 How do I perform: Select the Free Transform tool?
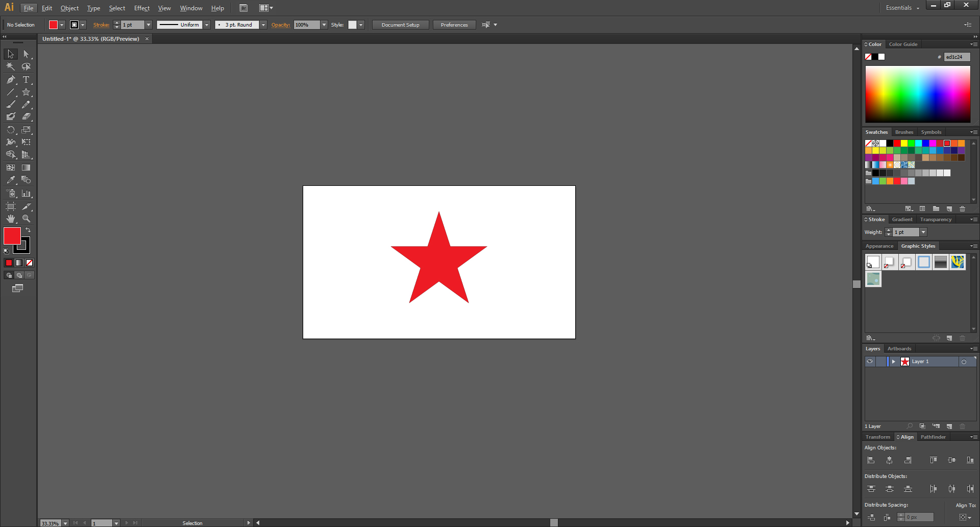point(26,142)
